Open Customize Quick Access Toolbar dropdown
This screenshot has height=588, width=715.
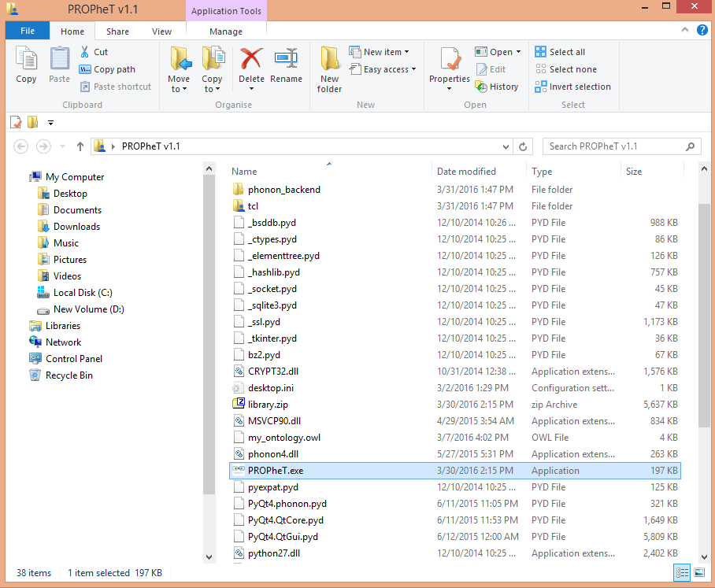[x=50, y=123]
